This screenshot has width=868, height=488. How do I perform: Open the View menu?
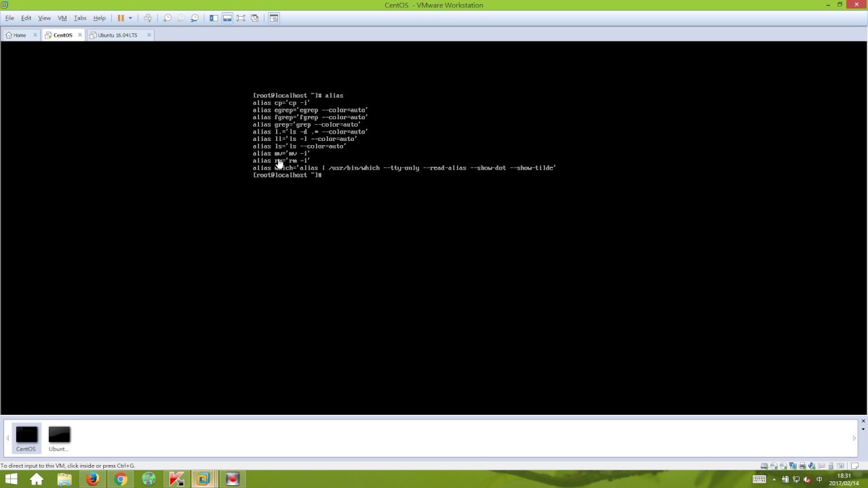click(44, 18)
